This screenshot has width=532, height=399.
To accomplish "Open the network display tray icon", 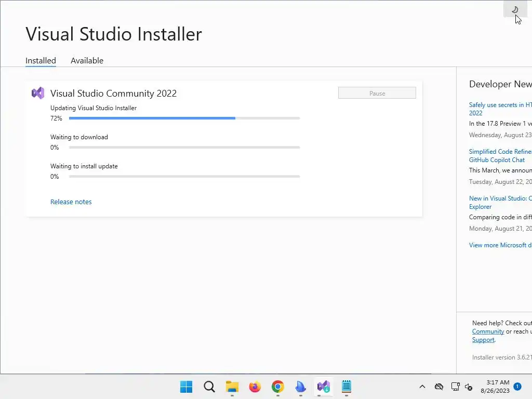I will (455, 387).
